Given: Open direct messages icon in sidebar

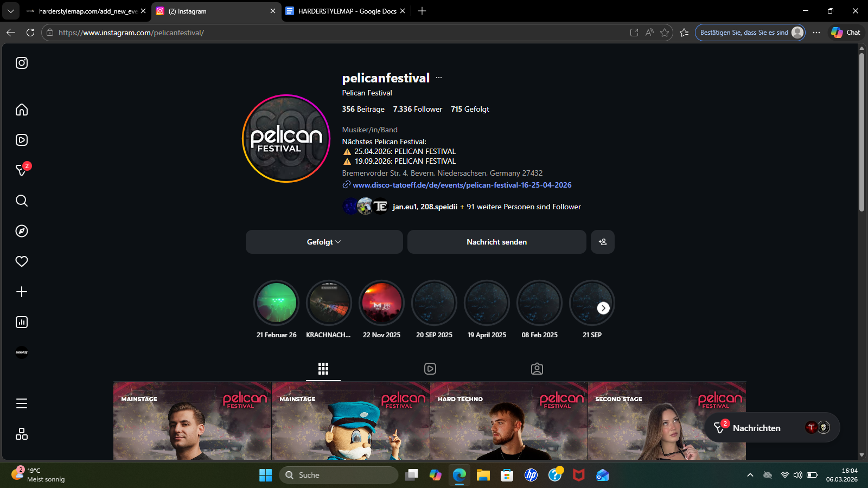Looking at the screenshot, I should pos(22,170).
